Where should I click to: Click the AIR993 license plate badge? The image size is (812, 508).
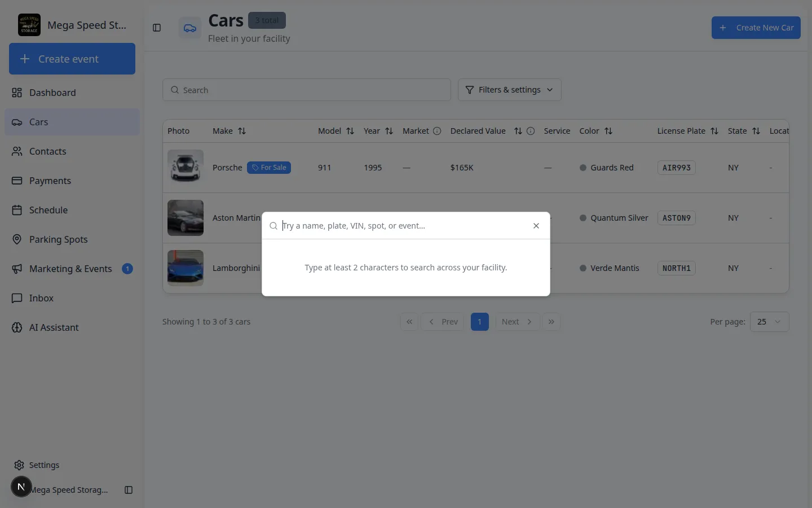[x=677, y=168]
